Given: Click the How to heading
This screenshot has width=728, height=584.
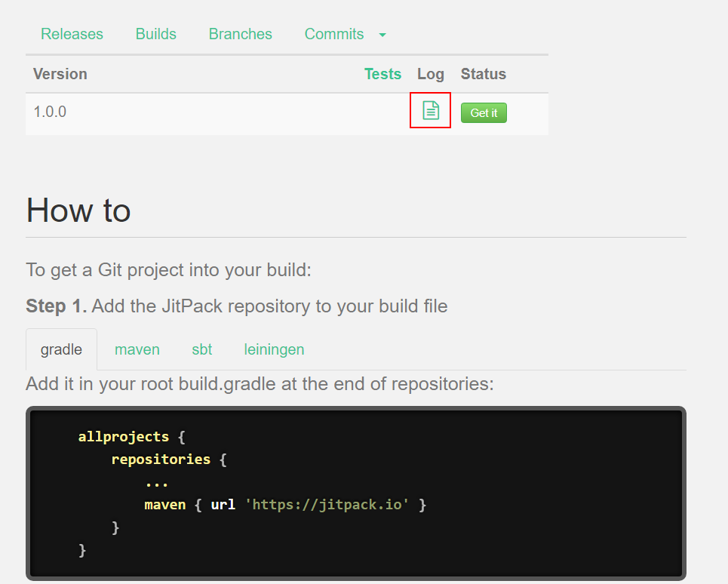Looking at the screenshot, I should pyautogui.click(x=78, y=210).
